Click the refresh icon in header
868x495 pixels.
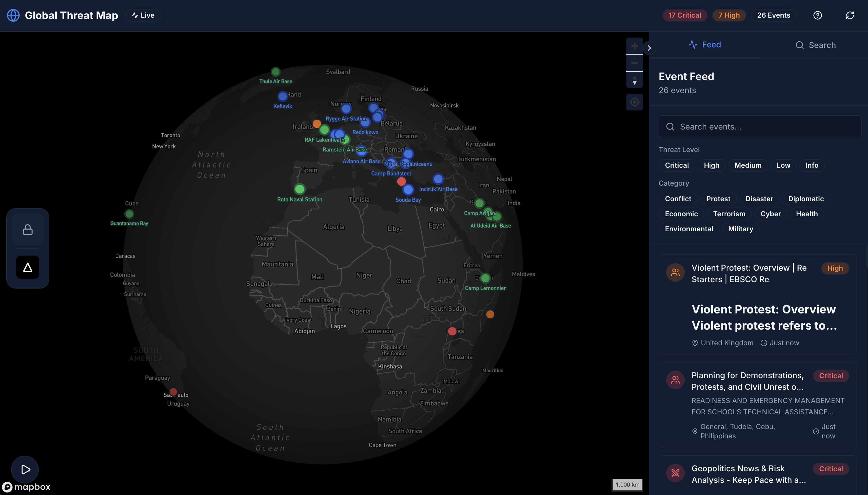850,15
